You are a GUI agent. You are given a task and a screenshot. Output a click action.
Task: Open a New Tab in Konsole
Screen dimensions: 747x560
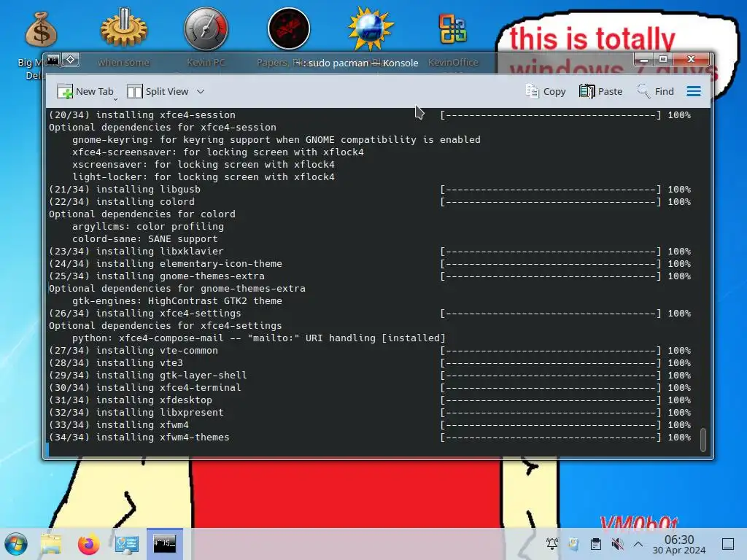tap(85, 91)
